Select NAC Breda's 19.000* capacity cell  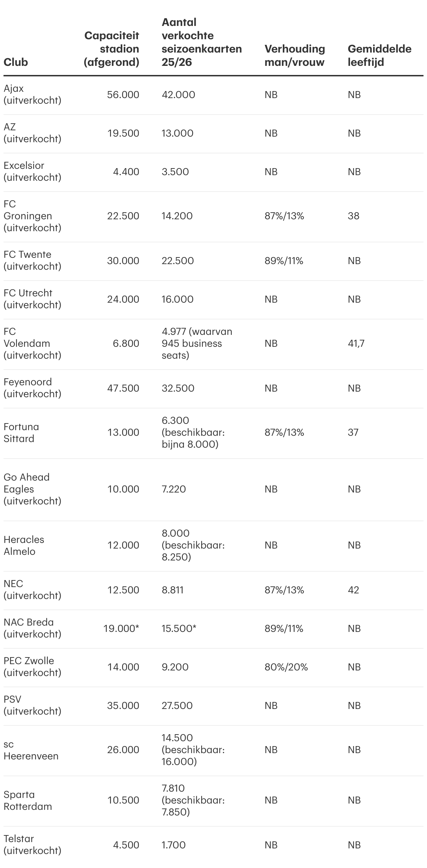click(121, 628)
